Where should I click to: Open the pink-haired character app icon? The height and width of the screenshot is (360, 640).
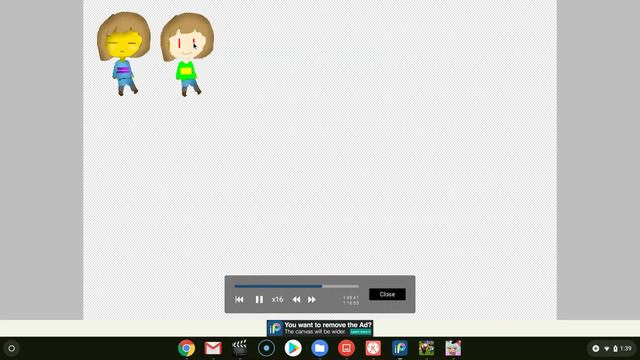[x=453, y=348]
